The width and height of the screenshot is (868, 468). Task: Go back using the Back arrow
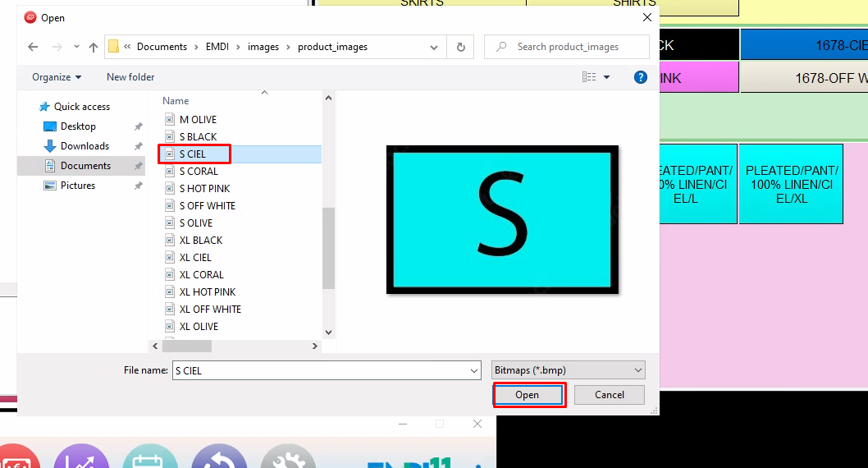point(33,47)
